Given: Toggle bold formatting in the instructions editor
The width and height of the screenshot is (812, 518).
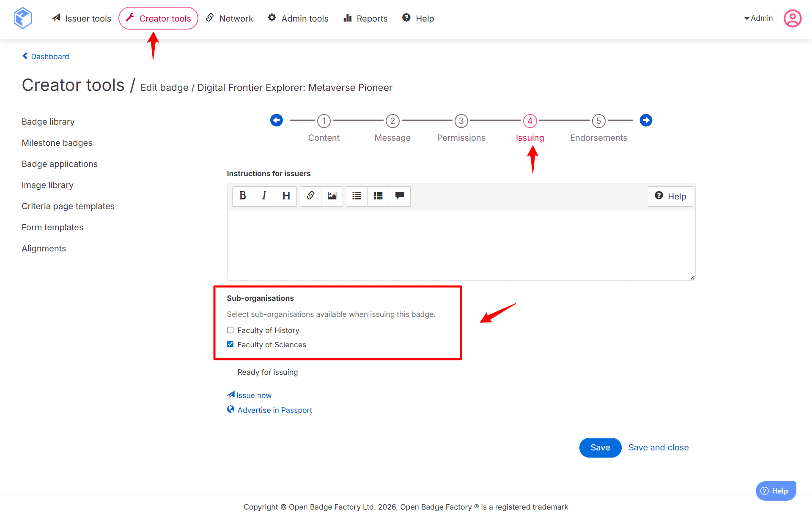Looking at the screenshot, I should (x=243, y=196).
